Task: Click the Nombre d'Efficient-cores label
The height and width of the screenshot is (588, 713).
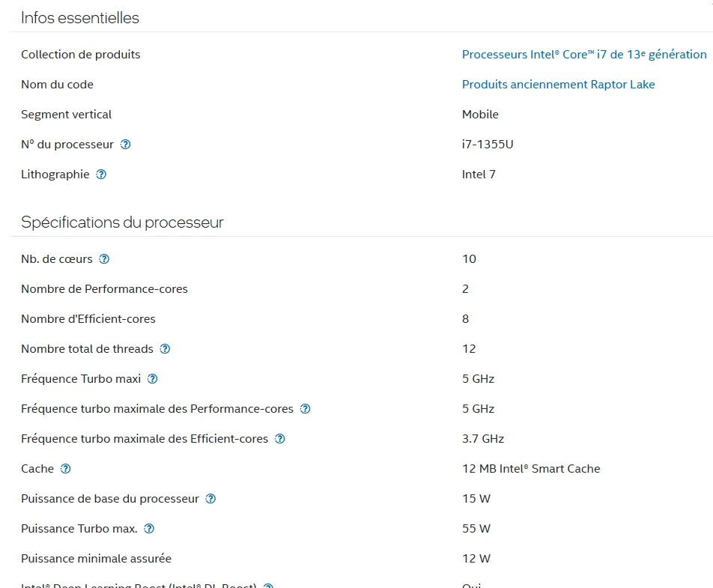Action: [x=88, y=319]
